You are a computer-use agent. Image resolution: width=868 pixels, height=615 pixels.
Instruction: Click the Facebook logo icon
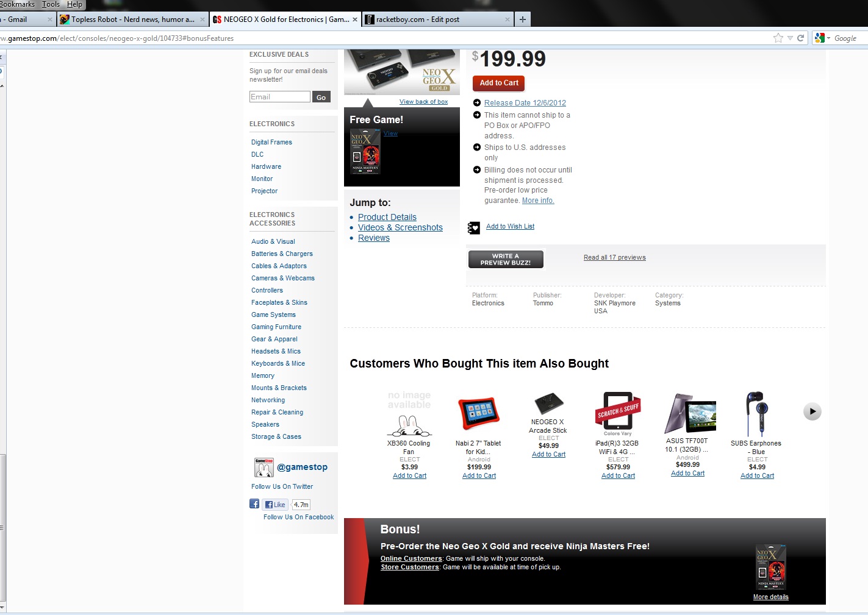click(254, 504)
